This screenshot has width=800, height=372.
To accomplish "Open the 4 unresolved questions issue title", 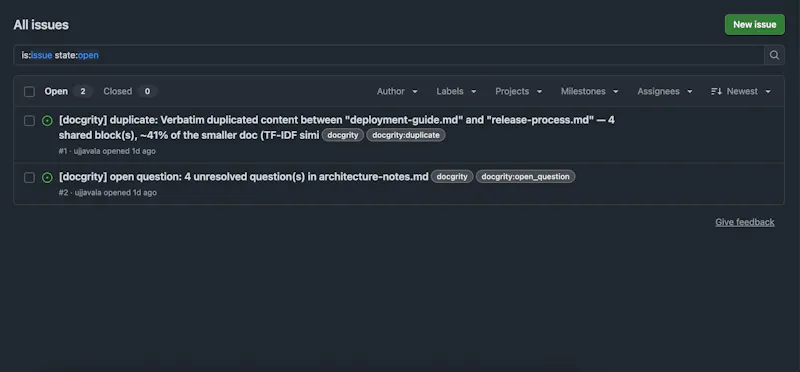I will coord(243,177).
